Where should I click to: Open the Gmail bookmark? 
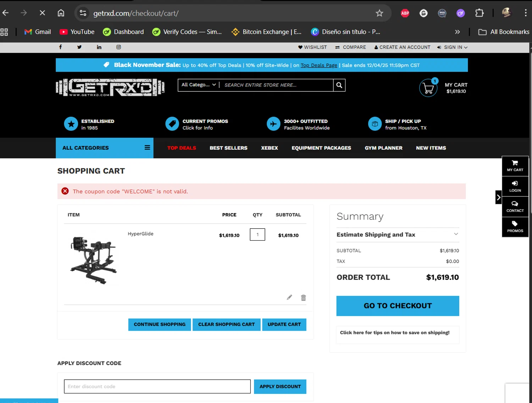38,32
